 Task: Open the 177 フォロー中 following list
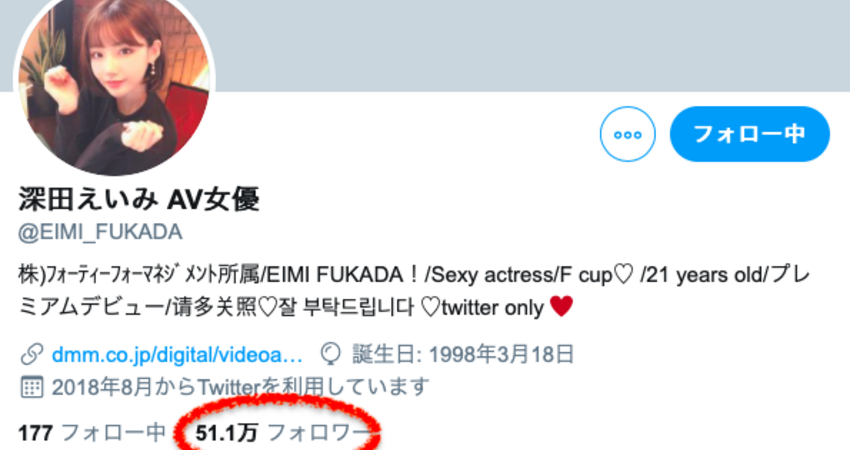[x=92, y=433]
